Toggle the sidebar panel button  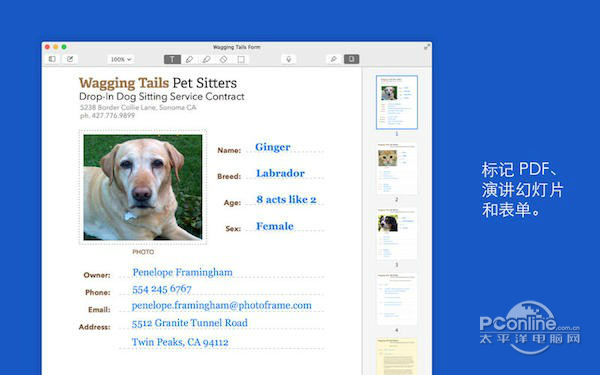tap(52, 59)
